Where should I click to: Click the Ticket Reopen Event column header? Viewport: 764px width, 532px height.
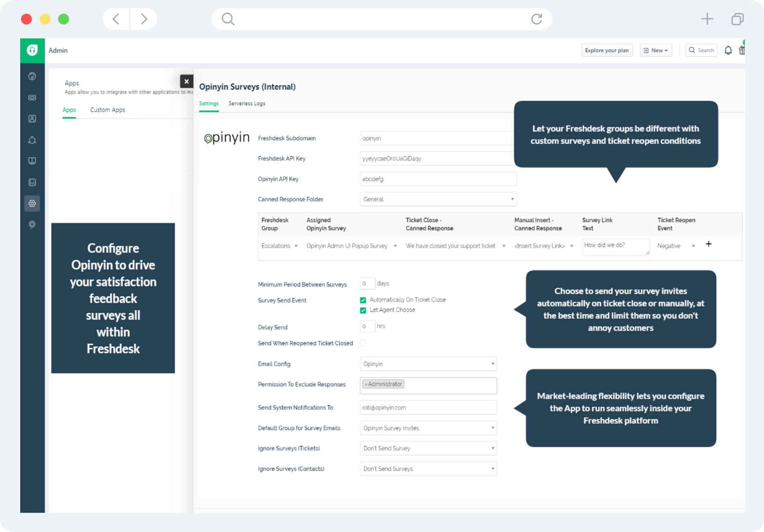pos(676,224)
